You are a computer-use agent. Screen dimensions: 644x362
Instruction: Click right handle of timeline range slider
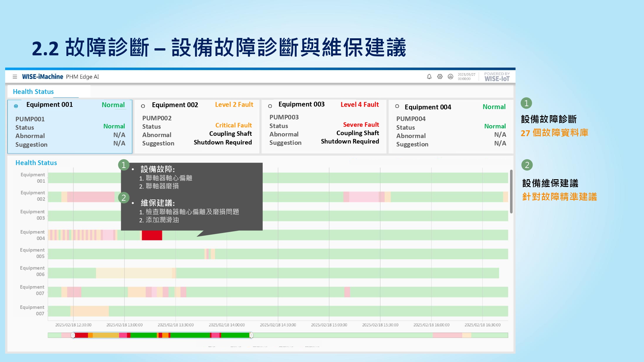click(x=251, y=335)
